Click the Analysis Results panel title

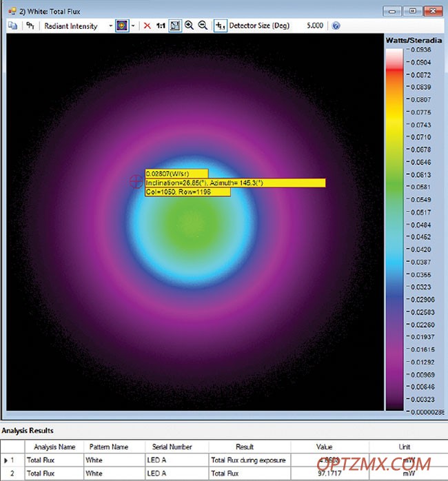pos(28,431)
